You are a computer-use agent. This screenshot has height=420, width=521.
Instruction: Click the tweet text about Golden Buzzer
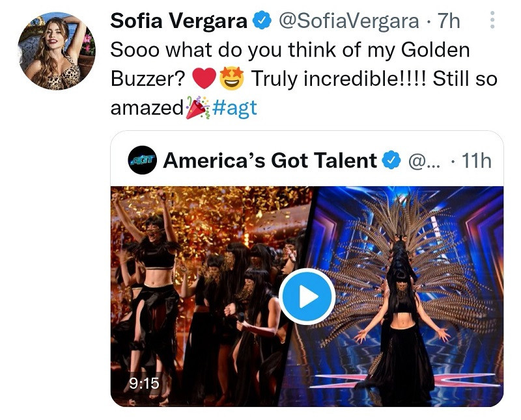tap(303, 79)
